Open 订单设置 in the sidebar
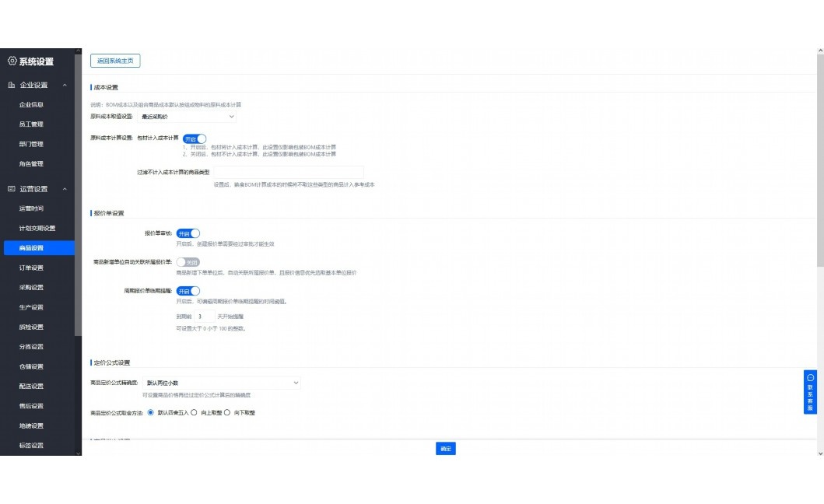This screenshot has height=504, width=824. 31,268
